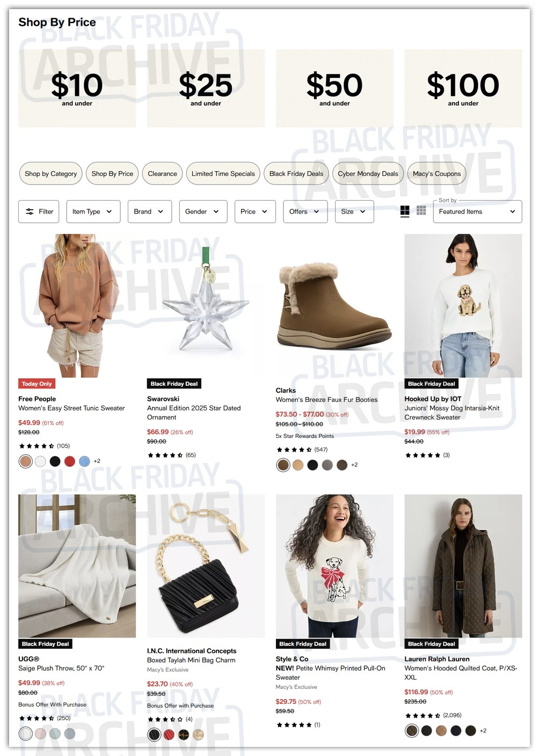This screenshot has height=756, width=539.
Task: Open the Clarks faux fur bootie image
Action: (334, 306)
